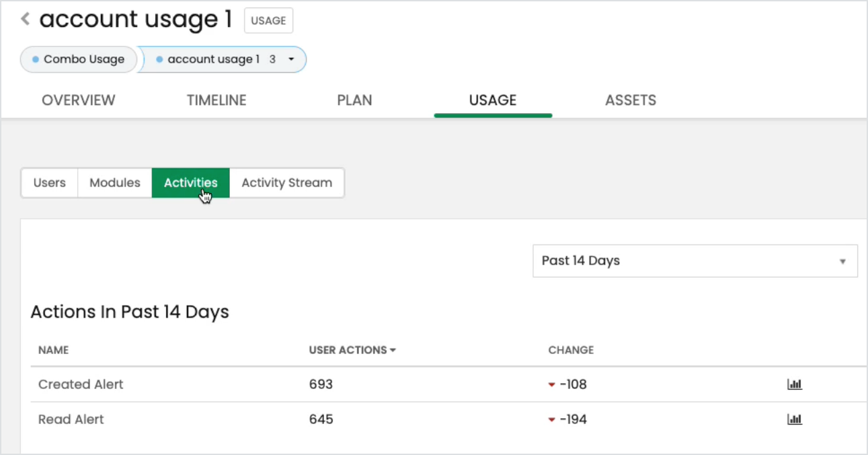Open chart icon for Created Alert row
Image resolution: width=868 pixels, height=455 pixels.
[795, 384]
